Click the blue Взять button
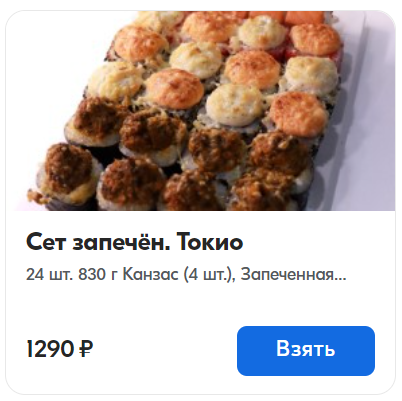This screenshot has width=402, height=401. click(306, 351)
